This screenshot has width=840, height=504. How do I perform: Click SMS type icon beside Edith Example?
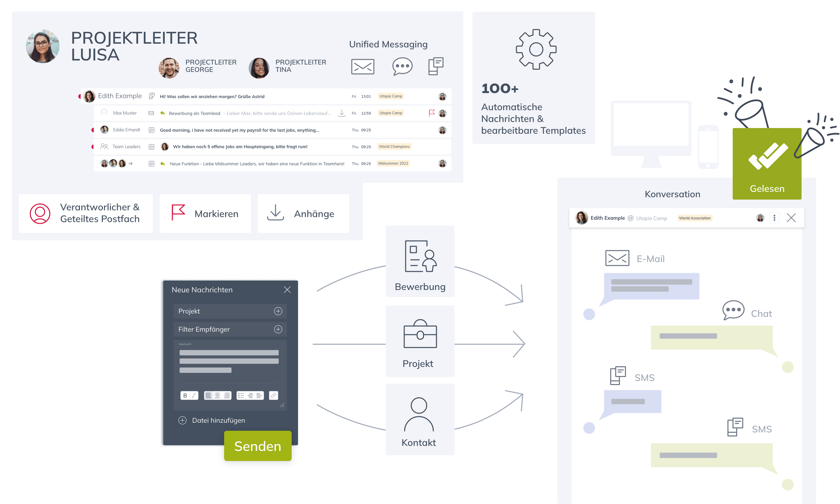[x=152, y=96]
